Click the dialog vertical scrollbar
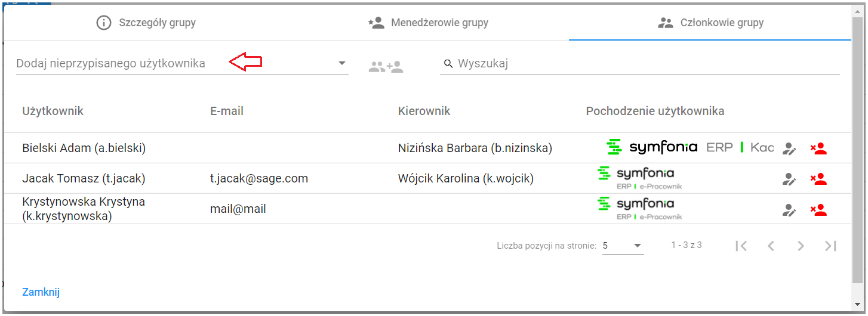Image resolution: width=868 pixels, height=316 pixels. tap(857, 149)
